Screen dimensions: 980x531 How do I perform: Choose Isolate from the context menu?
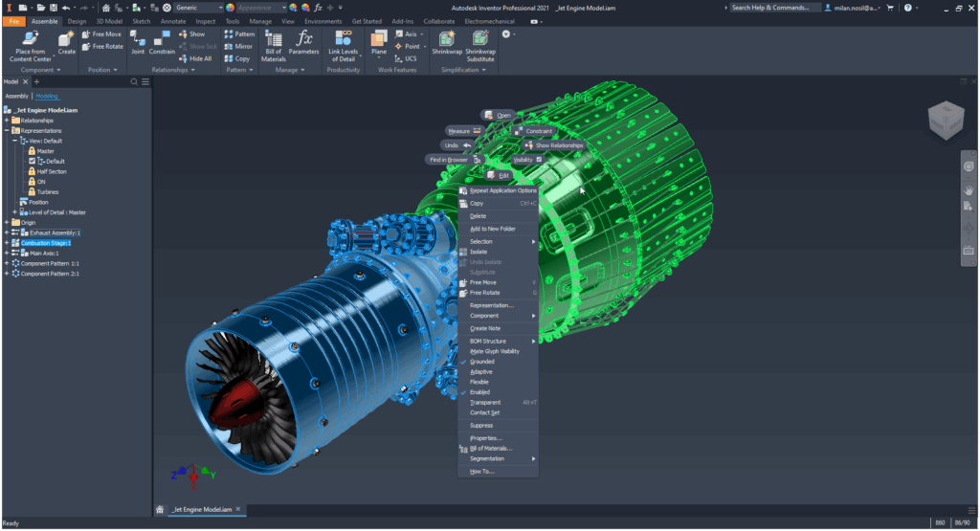[479, 252]
